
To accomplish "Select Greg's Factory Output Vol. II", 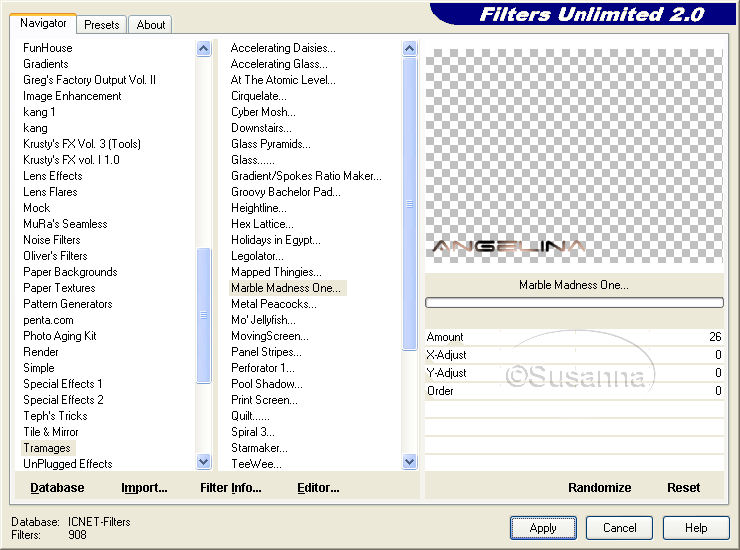I will [89, 80].
